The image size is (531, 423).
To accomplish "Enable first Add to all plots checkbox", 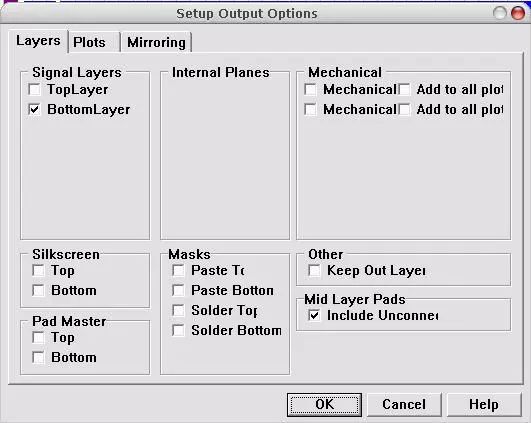I will click(404, 90).
